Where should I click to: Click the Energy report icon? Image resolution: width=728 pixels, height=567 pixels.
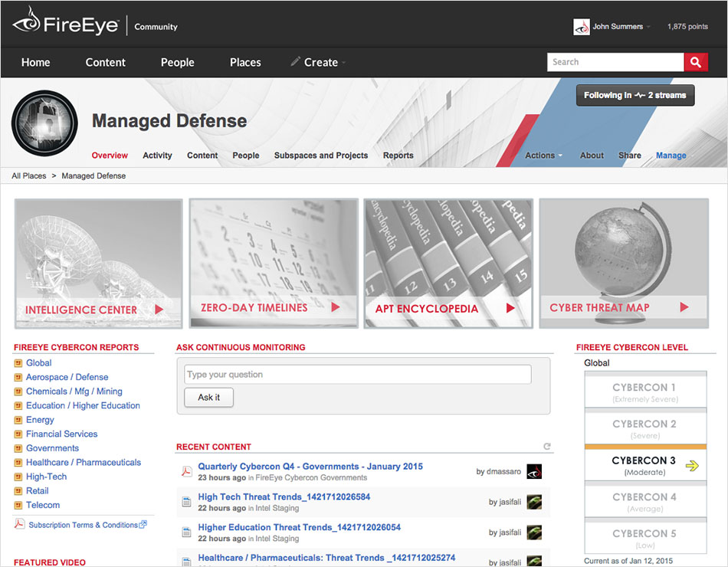[x=18, y=420]
